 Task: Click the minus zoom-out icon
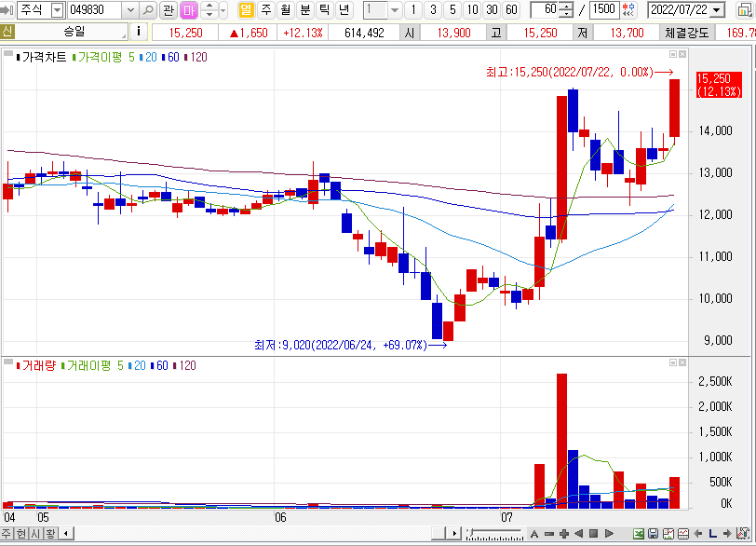click(x=549, y=534)
